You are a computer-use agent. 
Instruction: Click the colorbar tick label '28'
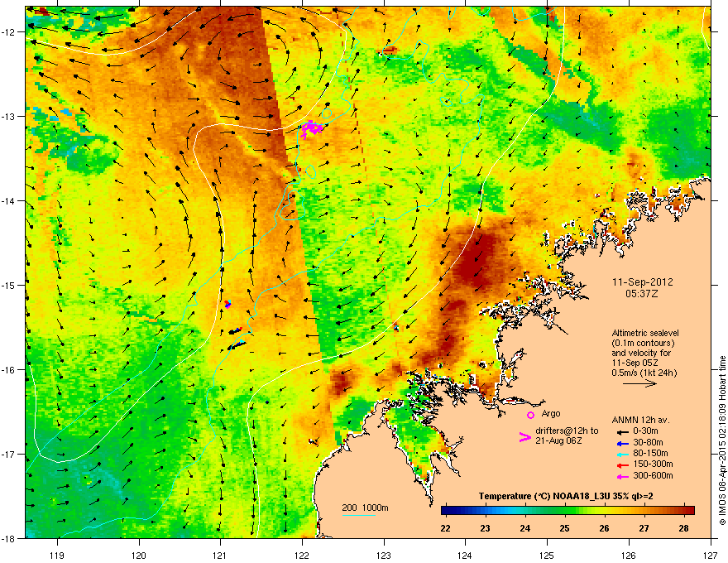pos(683,528)
